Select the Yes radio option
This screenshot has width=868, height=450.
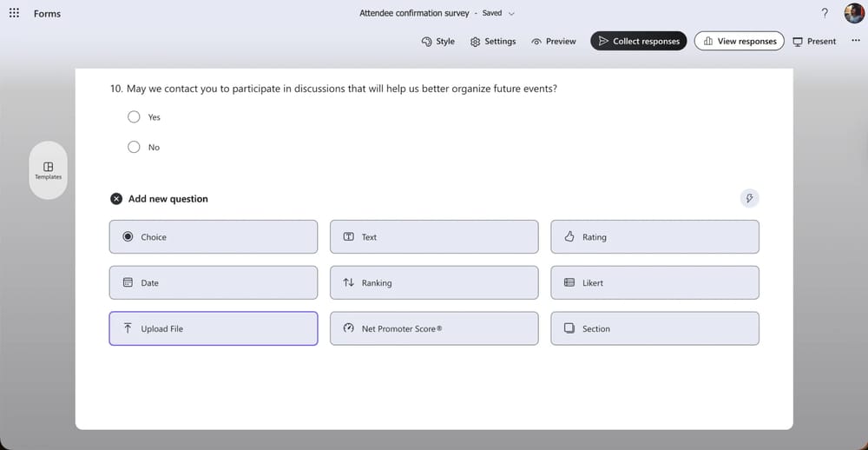pos(134,117)
